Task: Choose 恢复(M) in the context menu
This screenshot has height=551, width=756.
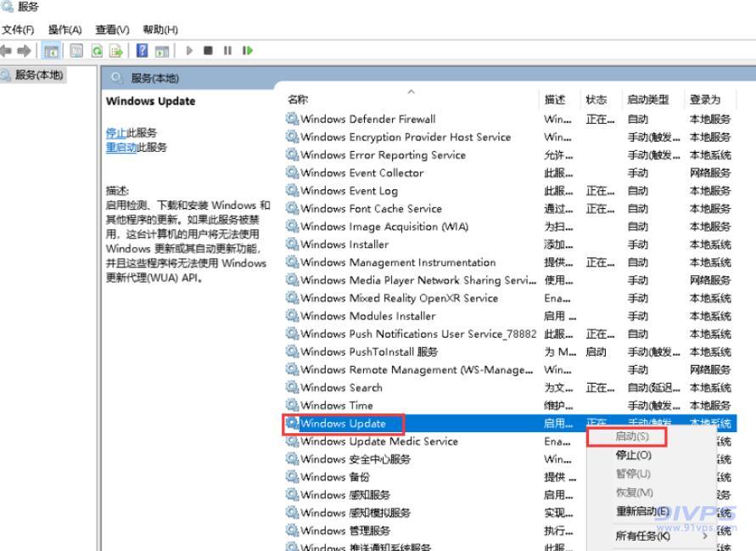Action: coord(635,492)
